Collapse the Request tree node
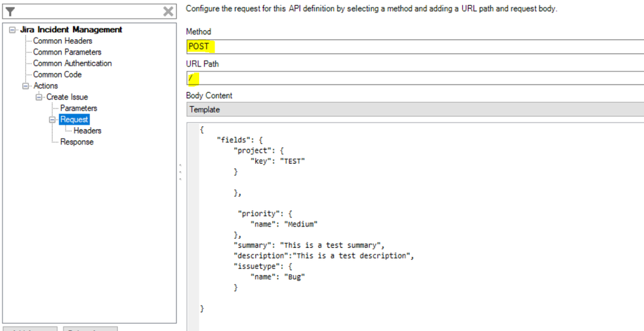This screenshot has width=644, height=331. coord(52,119)
